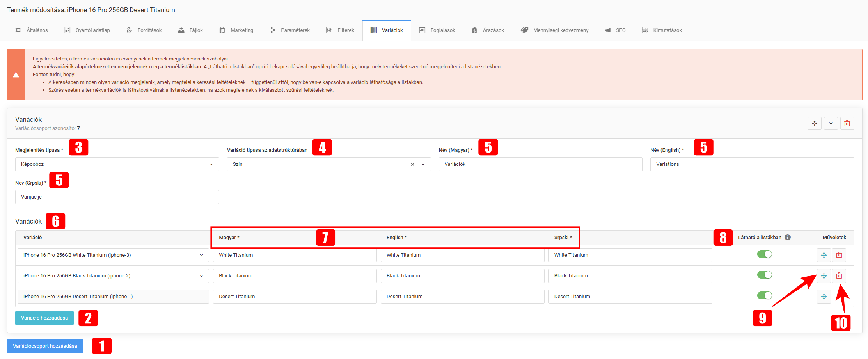868x359 pixels.
Task: Delete the variation group with trash icon
Action: pos(847,123)
